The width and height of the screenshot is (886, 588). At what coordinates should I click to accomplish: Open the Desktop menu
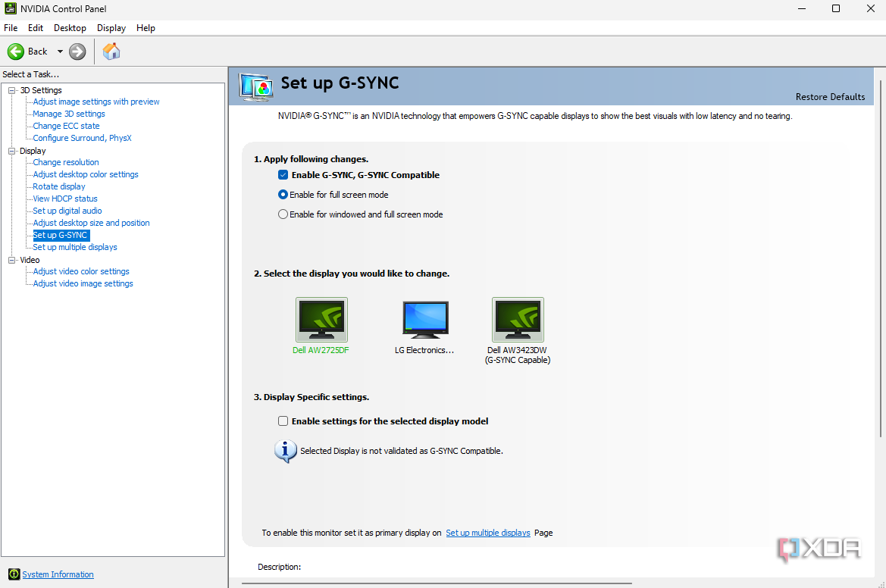(70, 28)
